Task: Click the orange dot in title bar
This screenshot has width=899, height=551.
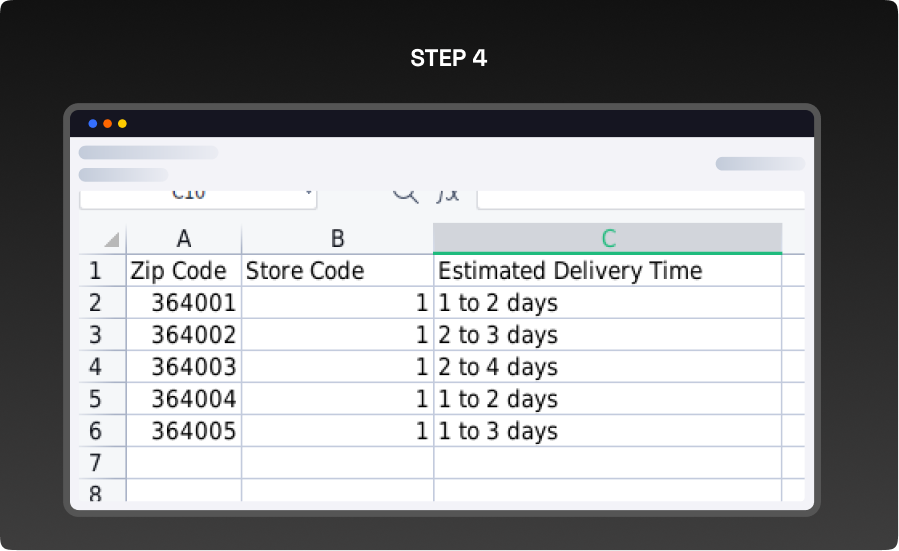Action: (x=108, y=124)
